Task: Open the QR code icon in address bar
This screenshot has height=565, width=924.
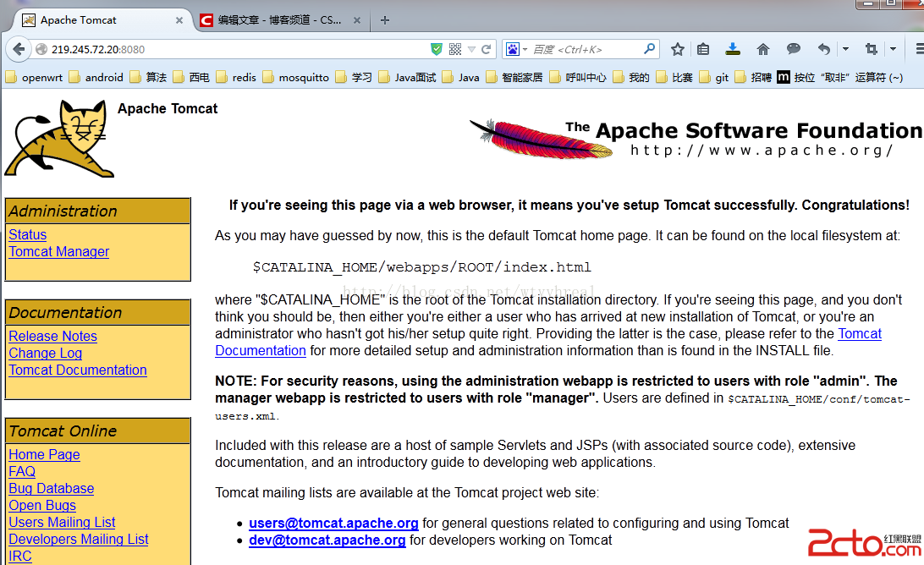Action: tap(455, 50)
